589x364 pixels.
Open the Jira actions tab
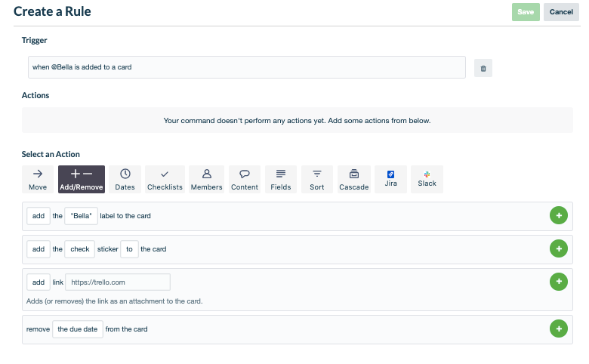click(x=390, y=180)
